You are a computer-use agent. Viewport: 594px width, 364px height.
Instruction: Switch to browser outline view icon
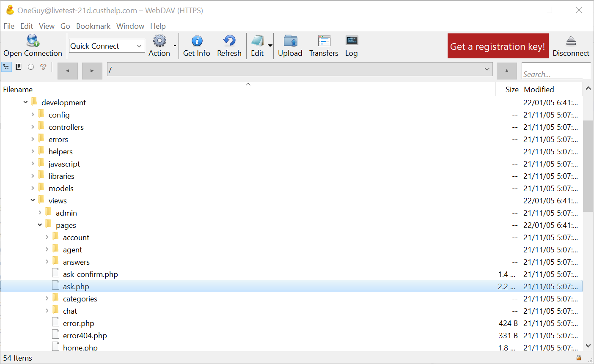6,67
